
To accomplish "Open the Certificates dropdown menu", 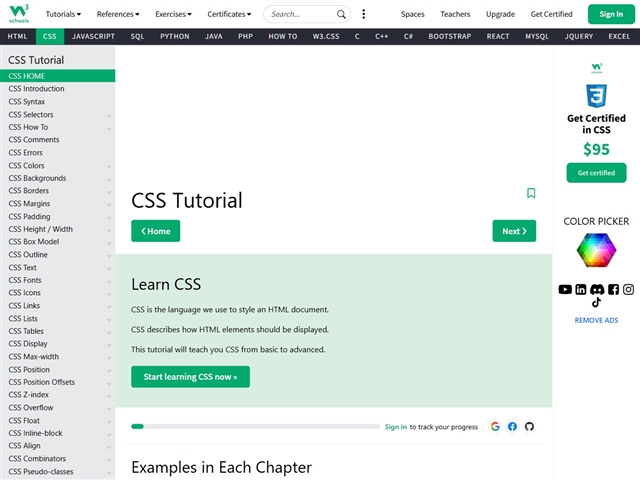I will (229, 14).
